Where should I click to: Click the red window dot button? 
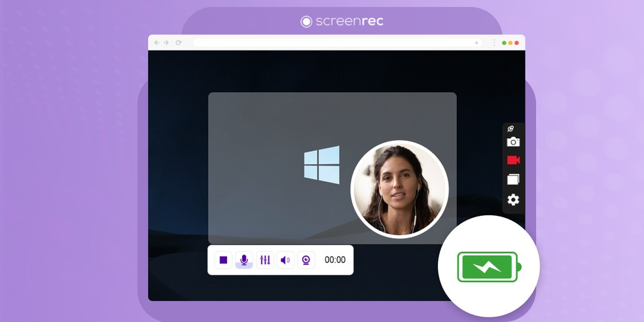[516, 43]
